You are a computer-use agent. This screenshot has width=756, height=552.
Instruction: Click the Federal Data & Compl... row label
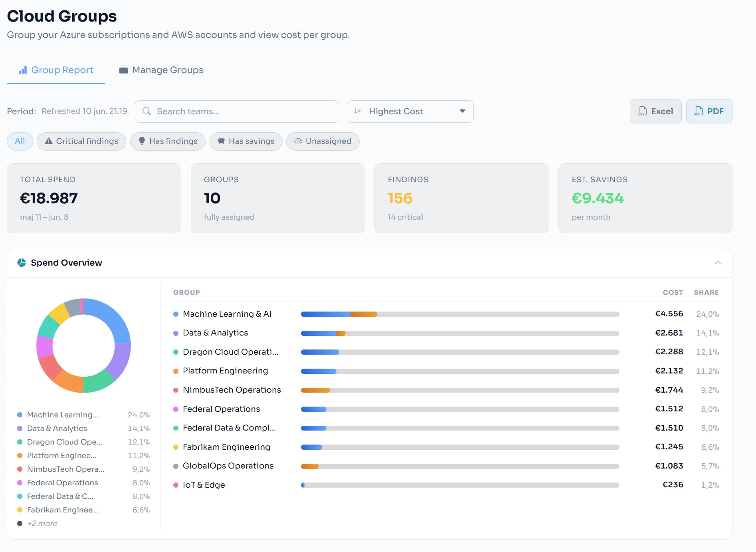(229, 428)
